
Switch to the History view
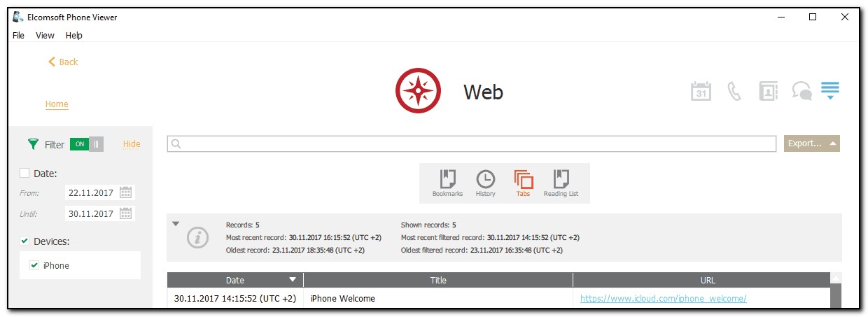pyautogui.click(x=485, y=183)
